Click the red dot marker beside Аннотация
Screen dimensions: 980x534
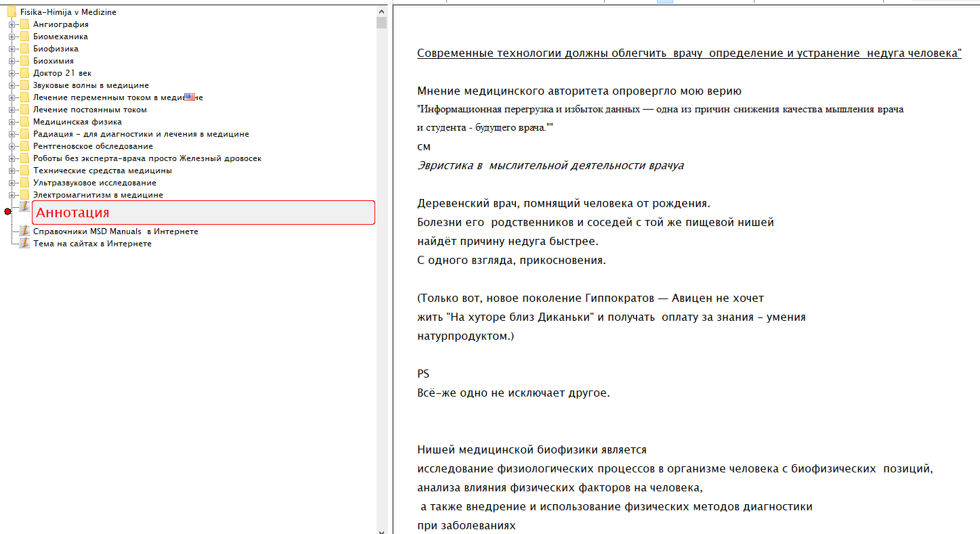pos(7,212)
